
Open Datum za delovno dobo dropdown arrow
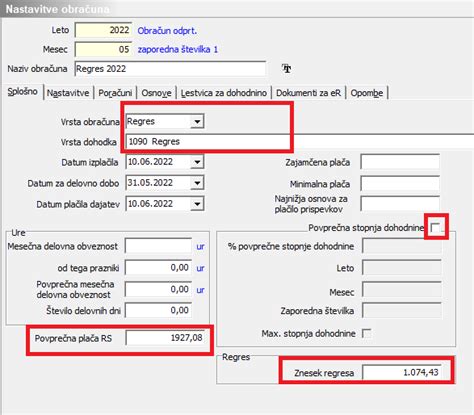(x=197, y=183)
